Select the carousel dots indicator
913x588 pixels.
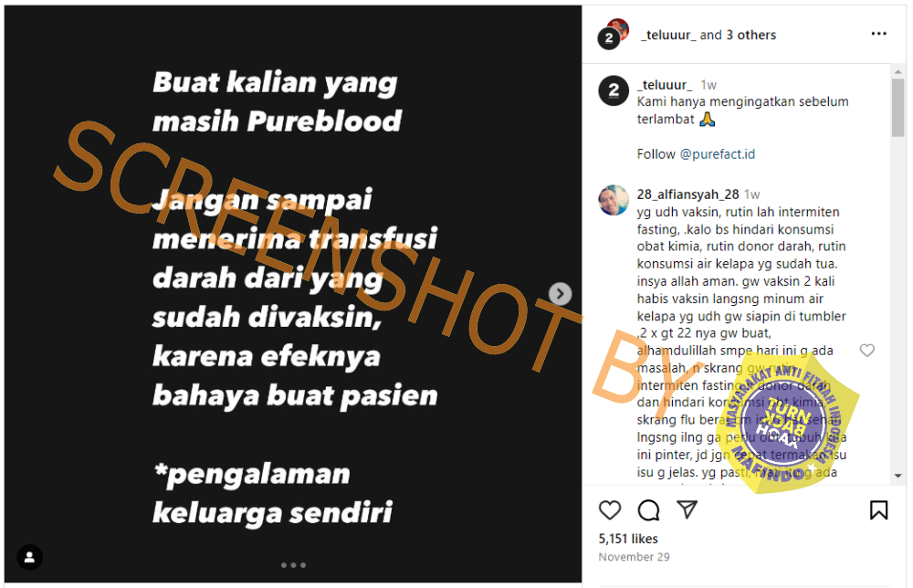tap(293, 565)
